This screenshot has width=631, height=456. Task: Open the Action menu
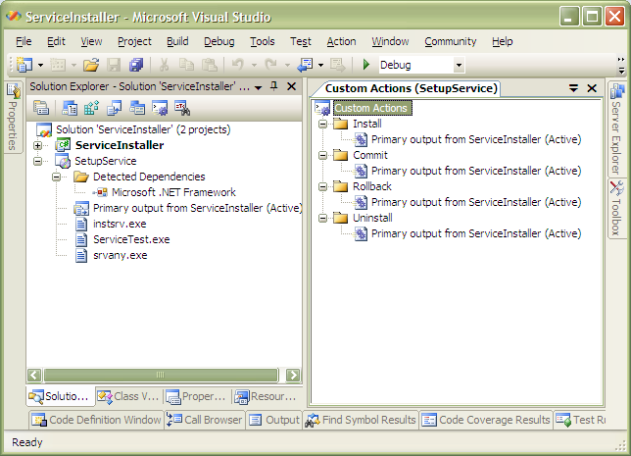click(x=341, y=41)
